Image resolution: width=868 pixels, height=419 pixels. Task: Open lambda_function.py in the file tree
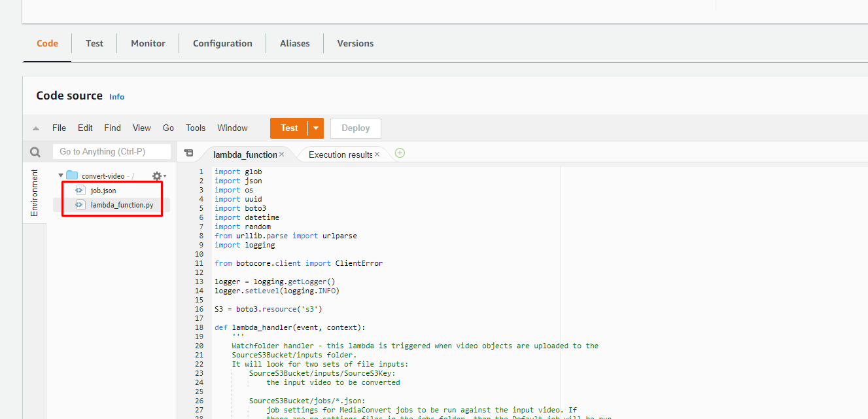coord(122,205)
